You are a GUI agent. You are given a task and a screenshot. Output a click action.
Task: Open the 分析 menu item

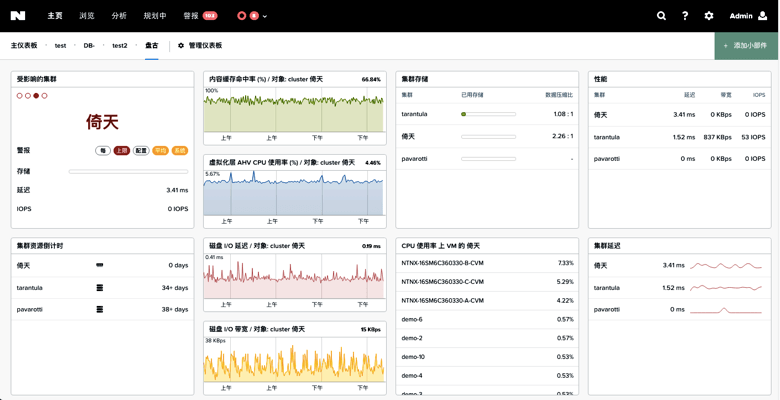[119, 16]
